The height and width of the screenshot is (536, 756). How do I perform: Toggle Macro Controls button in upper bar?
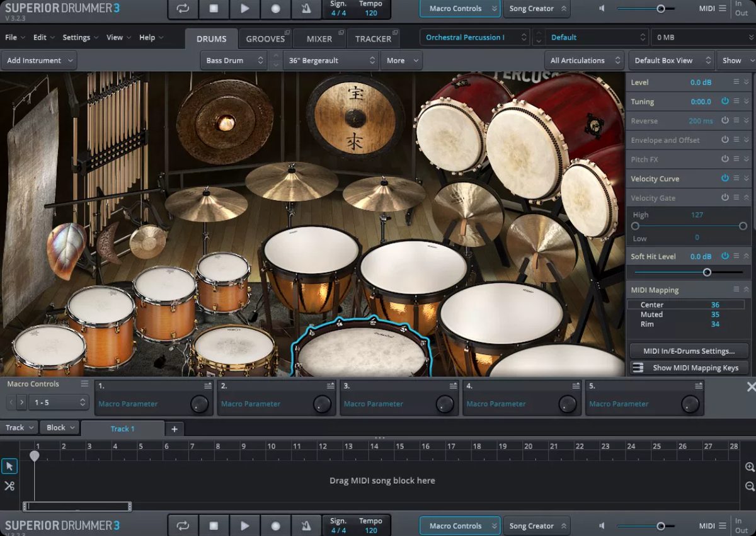coord(460,9)
